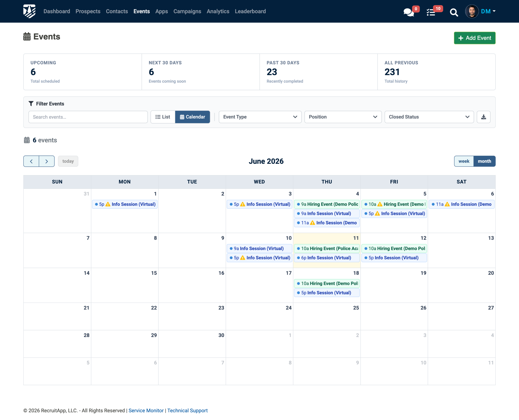Open June 1 5p Info Session event
519x420 pixels.
point(125,204)
